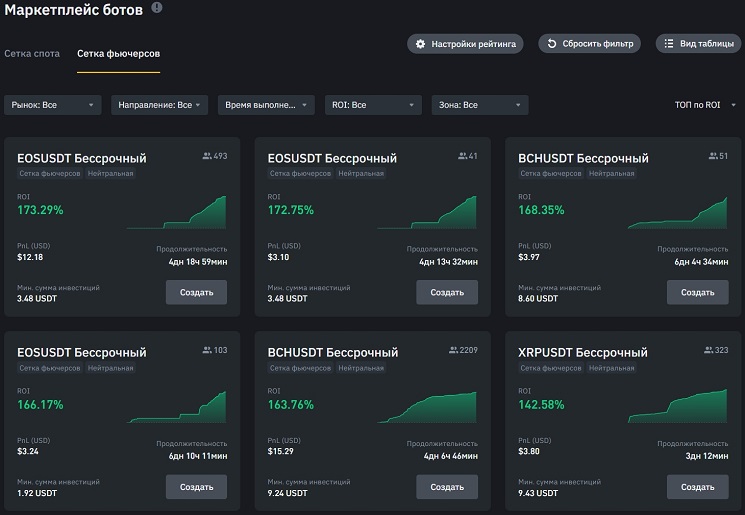The width and height of the screenshot is (745, 515).
Task: Click the users icon showing 493 copies
Action: (207, 156)
